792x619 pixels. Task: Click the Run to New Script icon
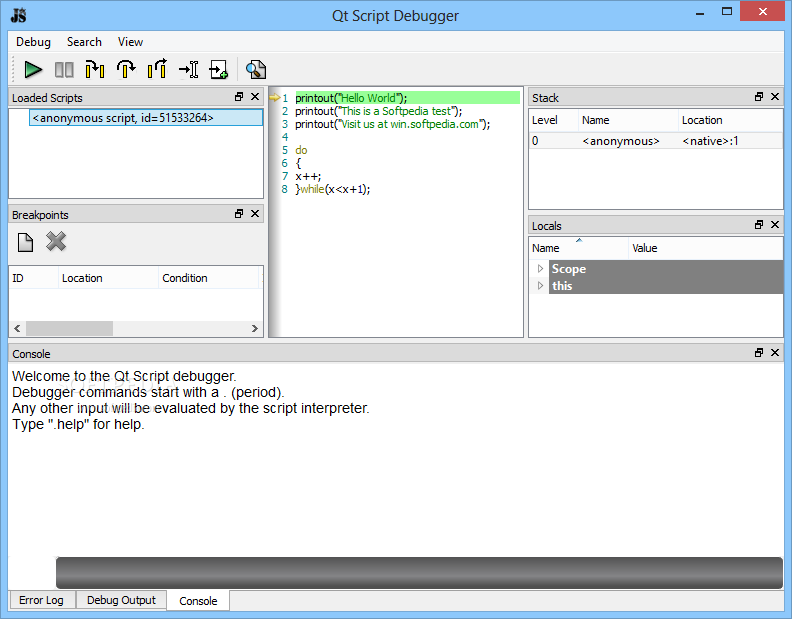(219, 70)
